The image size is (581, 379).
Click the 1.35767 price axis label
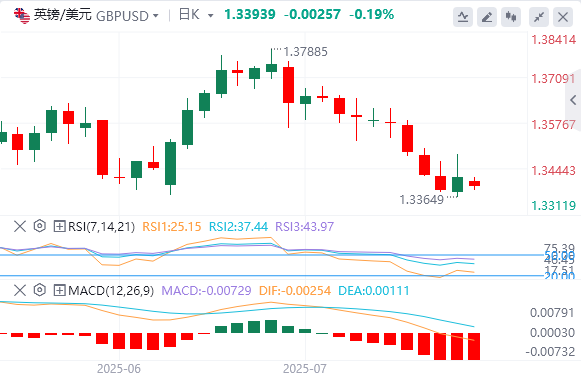554,124
